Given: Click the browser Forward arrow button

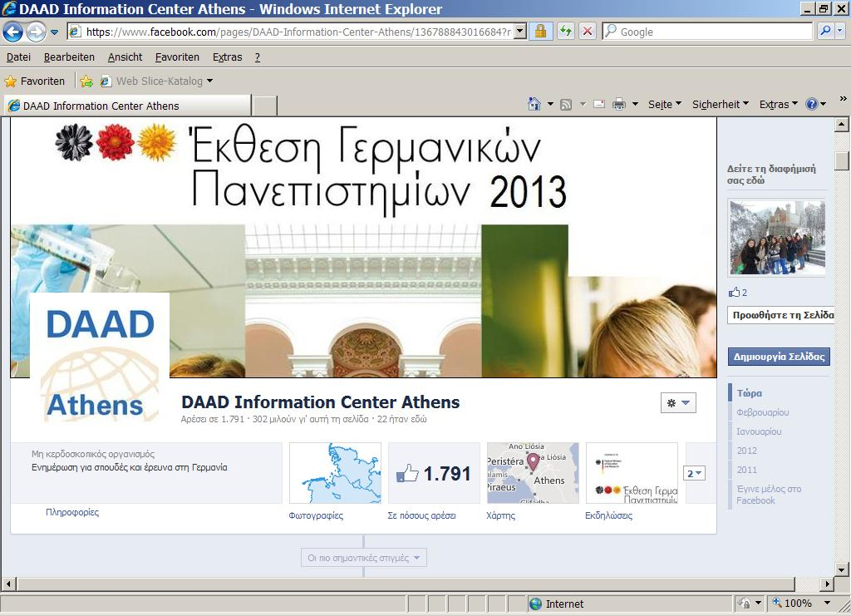Looking at the screenshot, I should point(36,32).
